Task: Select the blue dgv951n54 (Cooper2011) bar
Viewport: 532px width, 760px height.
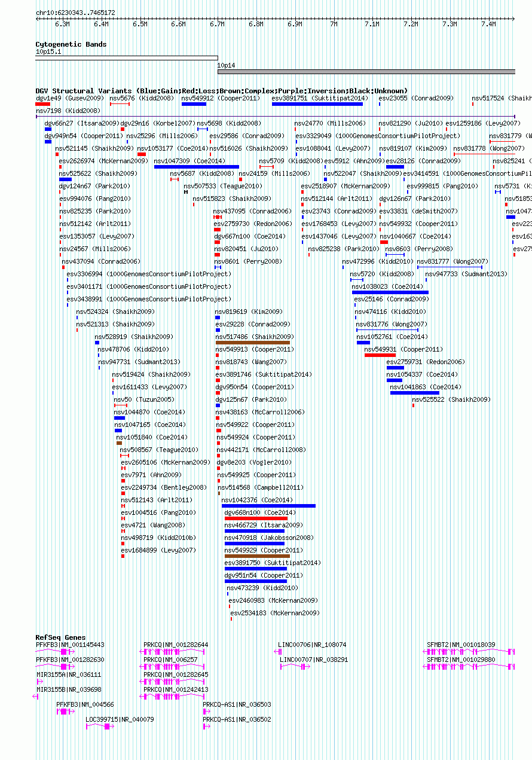Action: click(x=256, y=581)
